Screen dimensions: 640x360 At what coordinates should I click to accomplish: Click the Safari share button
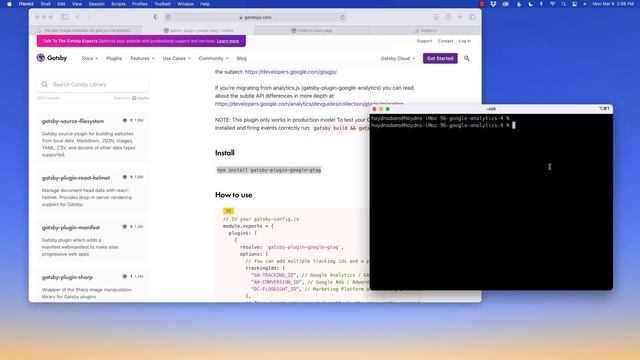tap(448, 17)
